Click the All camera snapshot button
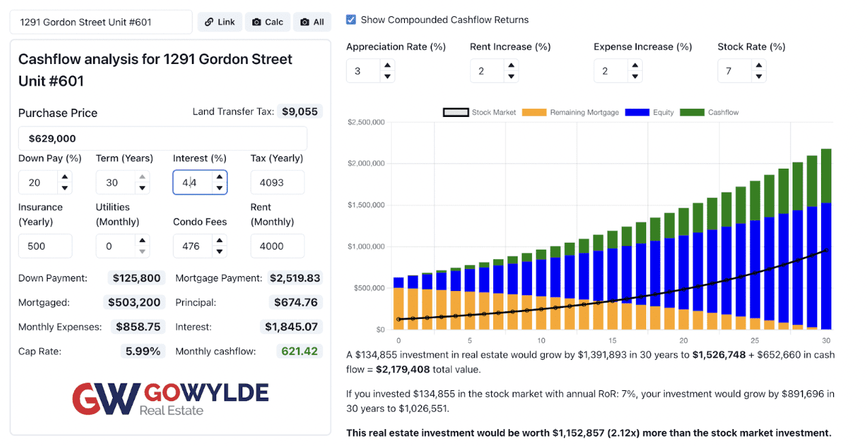Viewport: 868px width, 446px height. coord(312,22)
